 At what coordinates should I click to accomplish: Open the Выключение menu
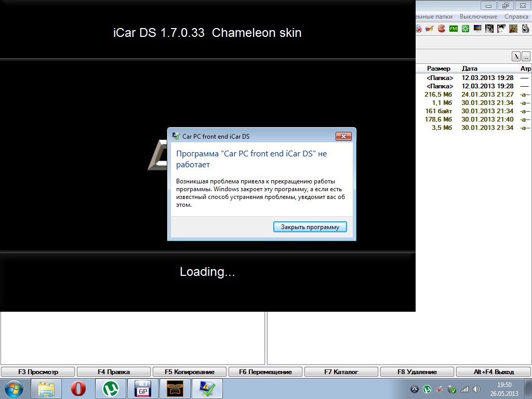[x=478, y=17]
